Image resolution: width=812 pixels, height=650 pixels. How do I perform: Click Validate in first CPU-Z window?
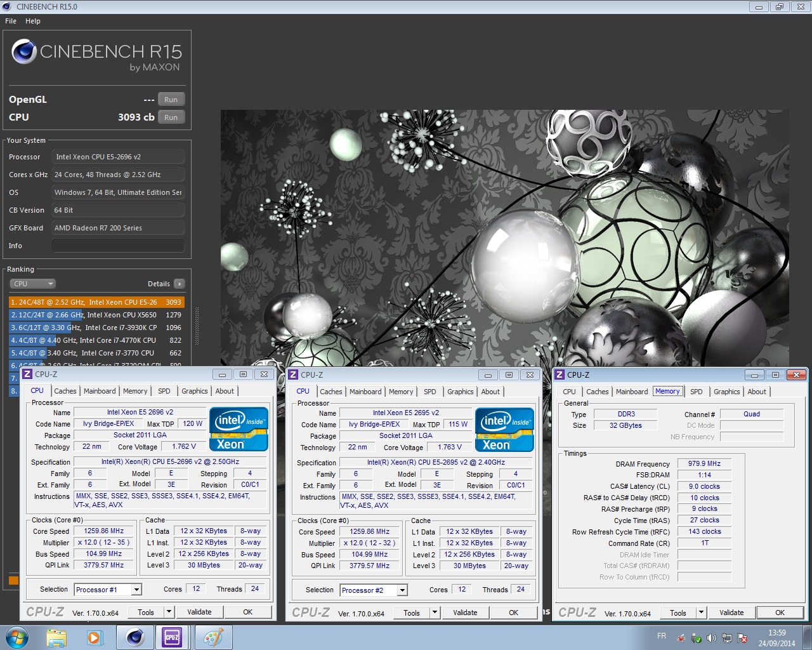coord(199,612)
